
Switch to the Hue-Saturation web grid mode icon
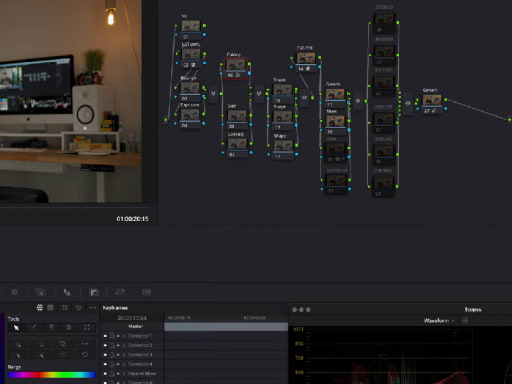[x=40, y=307]
